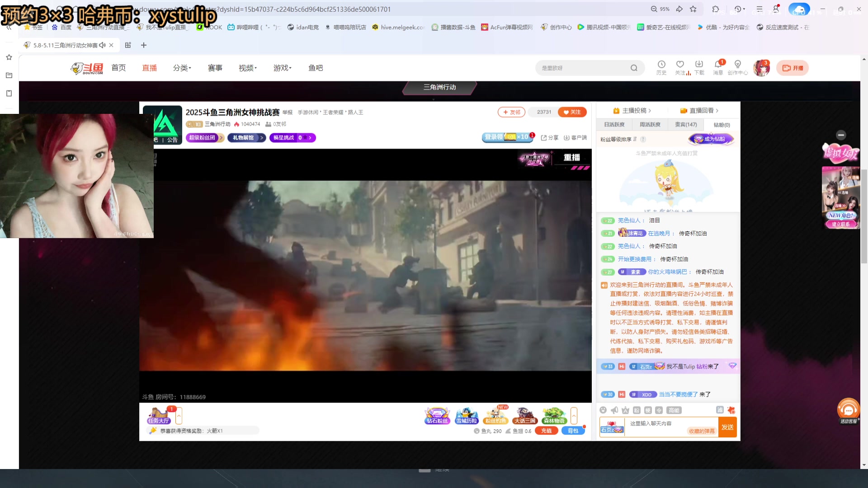
Task: Open the browser account profile icon
Action: (776, 9)
